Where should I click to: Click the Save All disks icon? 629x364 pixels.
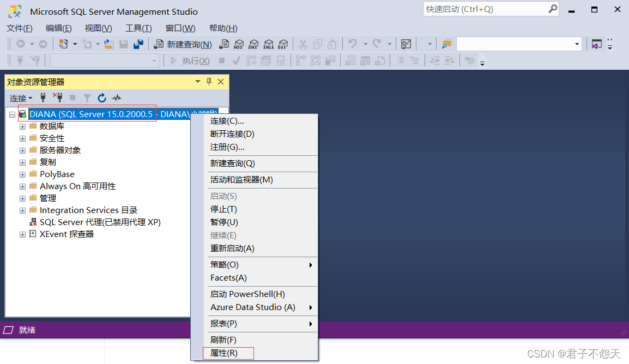[138, 44]
